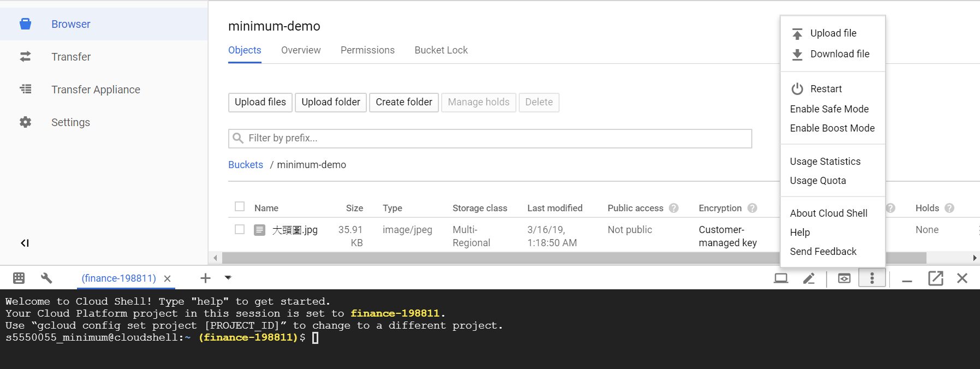Click the file icon of 大頭圖.jpg
This screenshot has height=369, width=980.
coord(260,230)
